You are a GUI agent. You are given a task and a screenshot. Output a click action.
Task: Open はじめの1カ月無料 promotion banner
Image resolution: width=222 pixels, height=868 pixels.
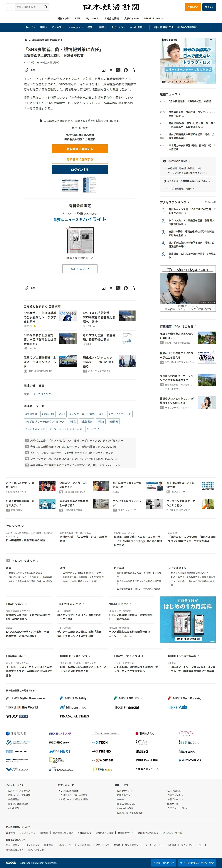(188, 620)
